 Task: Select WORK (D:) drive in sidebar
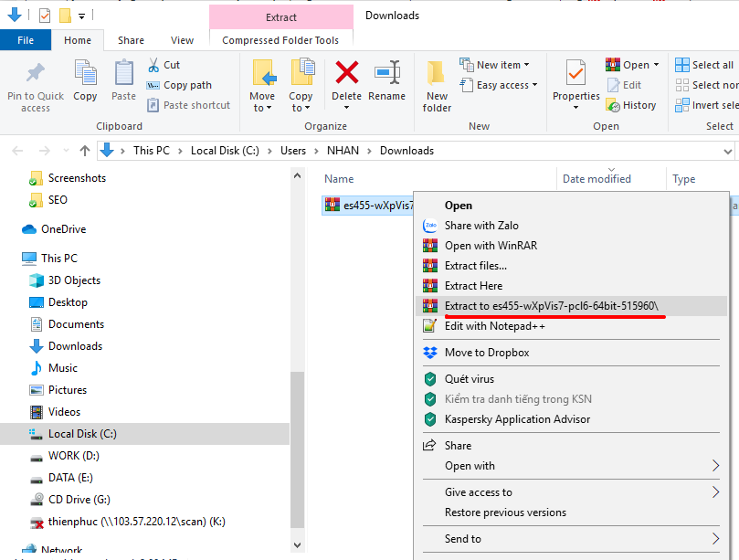[73, 456]
